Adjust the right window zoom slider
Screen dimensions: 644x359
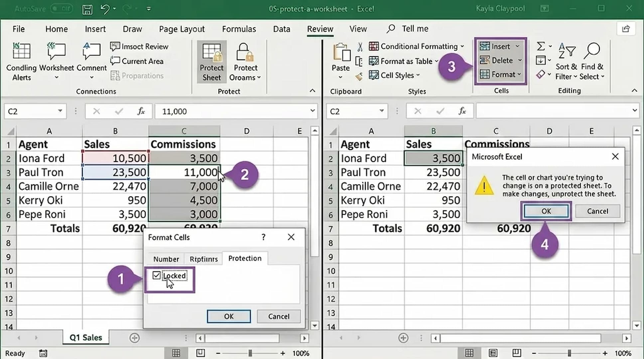[569, 353]
